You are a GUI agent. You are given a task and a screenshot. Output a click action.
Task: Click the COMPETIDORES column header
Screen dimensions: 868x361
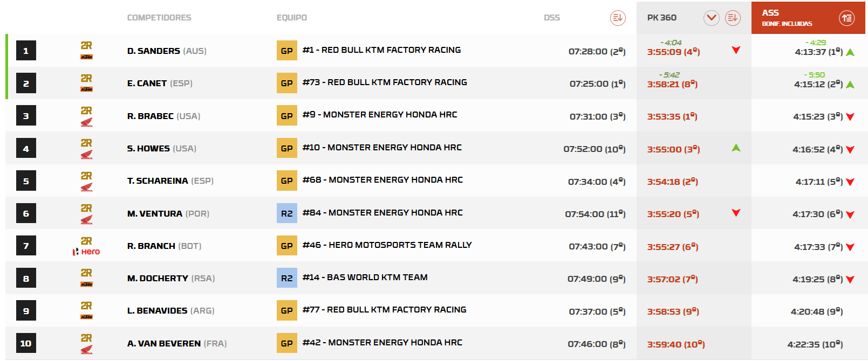click(x=159, y=18)
